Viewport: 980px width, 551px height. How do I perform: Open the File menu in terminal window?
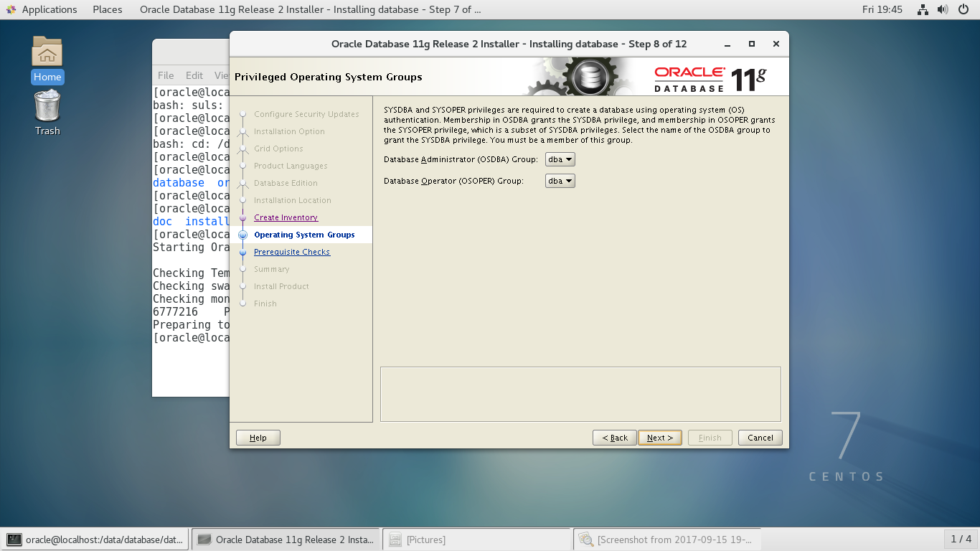pos(166,75)
